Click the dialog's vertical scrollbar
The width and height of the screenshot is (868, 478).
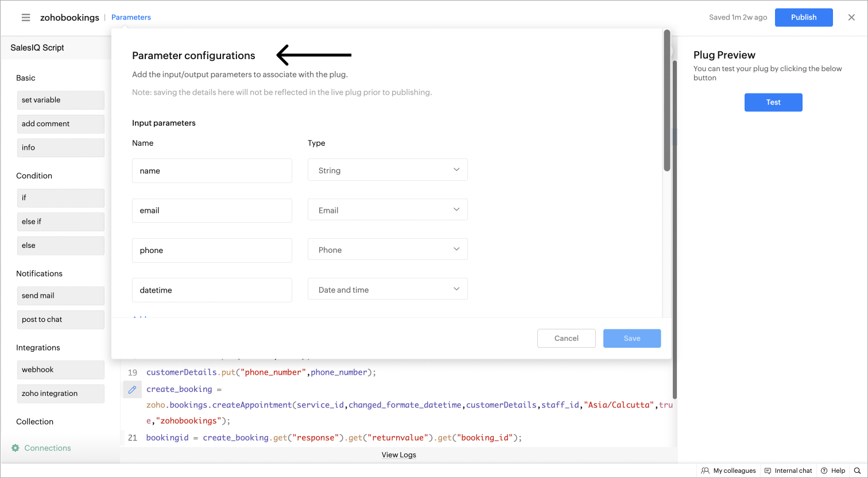point(666,100)
